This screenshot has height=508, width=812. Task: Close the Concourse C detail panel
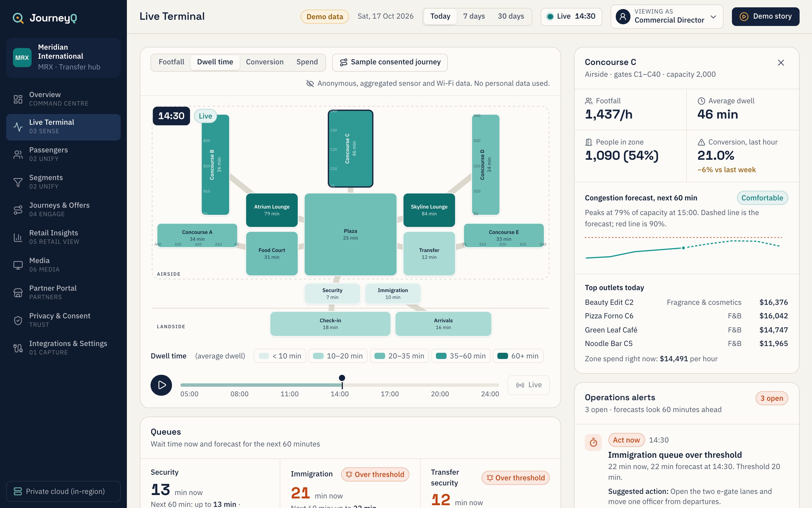pyautogui.click(x=781, y=63)
